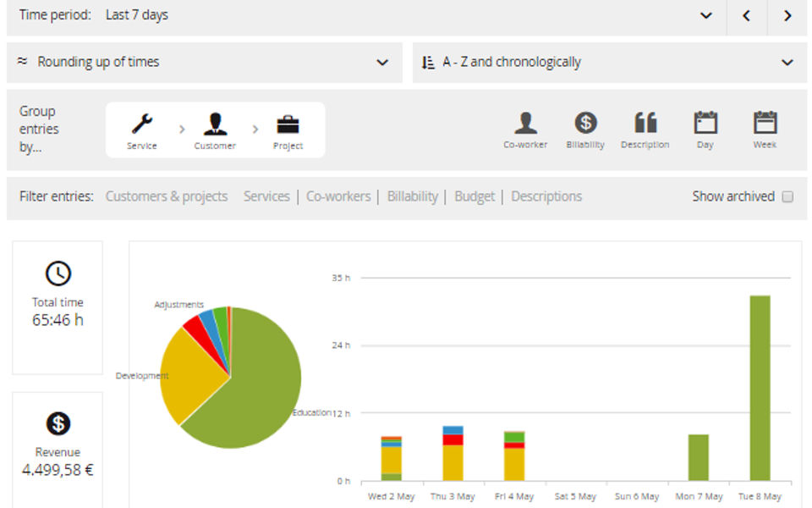Filter entries by Customers & projects
This screenshot has width=812, height=508.
167,196
